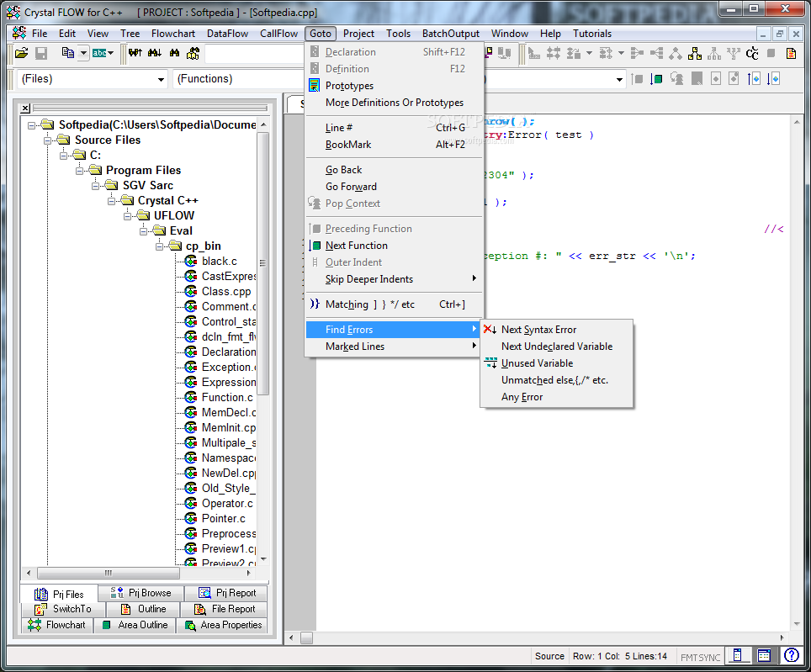This screenshot has width=811, height=672.
Task: Open the Marked Lines submenu
Action: (394, 347)
